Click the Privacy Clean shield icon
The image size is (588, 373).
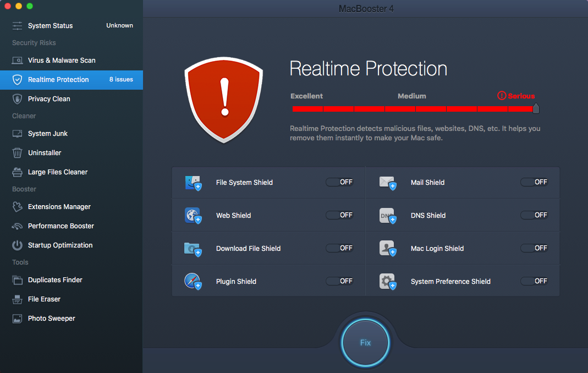point(17,99)
